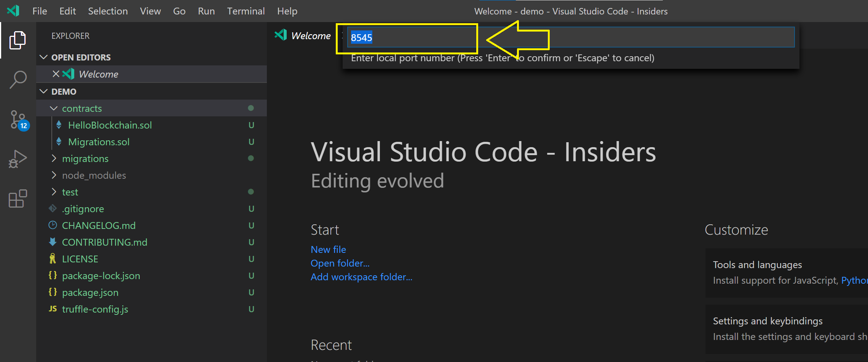Click the Solidity icon of HelloBlockchain.sol
Screen dimensions: 868x362
pos(59,125)
